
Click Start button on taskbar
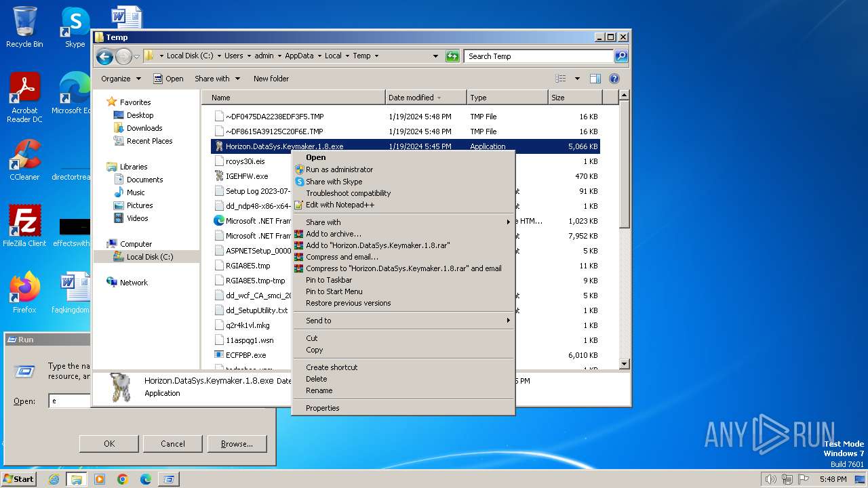[x=19, y=479]
